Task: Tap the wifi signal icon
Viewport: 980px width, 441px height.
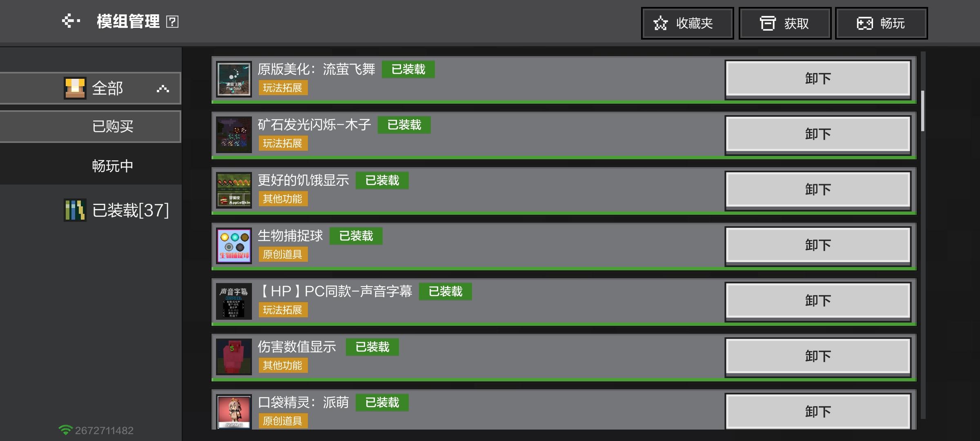Action: tap(65, 430)
